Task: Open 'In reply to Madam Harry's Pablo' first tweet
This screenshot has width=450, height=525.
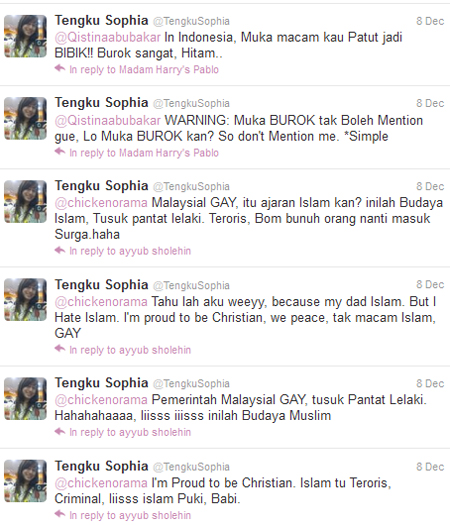Action: pyautogui.click(x=144, y=69)
